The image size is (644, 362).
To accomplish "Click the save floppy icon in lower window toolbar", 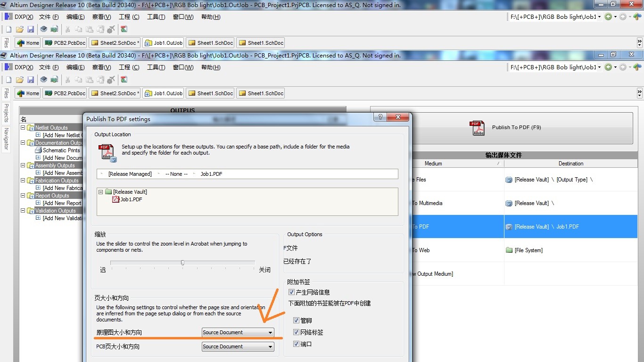I will [31, 80].
